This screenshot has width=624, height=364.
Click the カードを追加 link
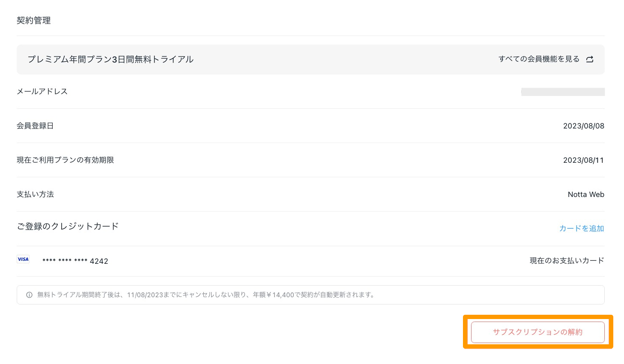581,229
